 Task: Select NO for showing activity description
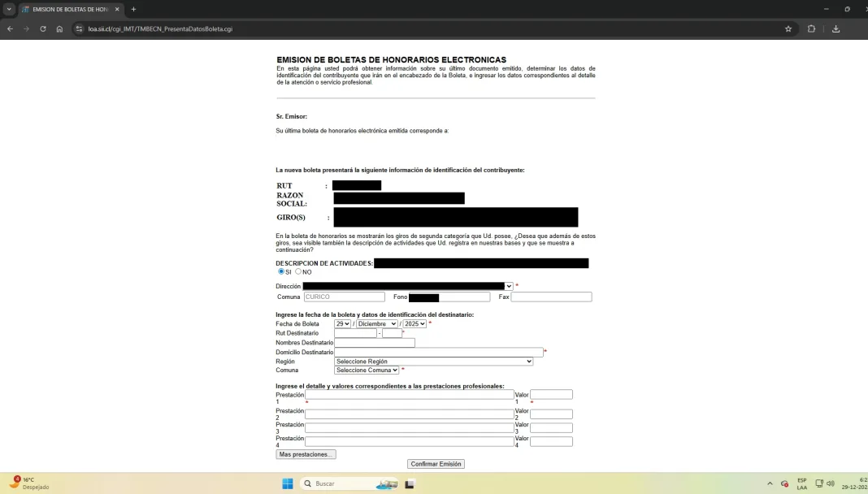pos(298,271)
